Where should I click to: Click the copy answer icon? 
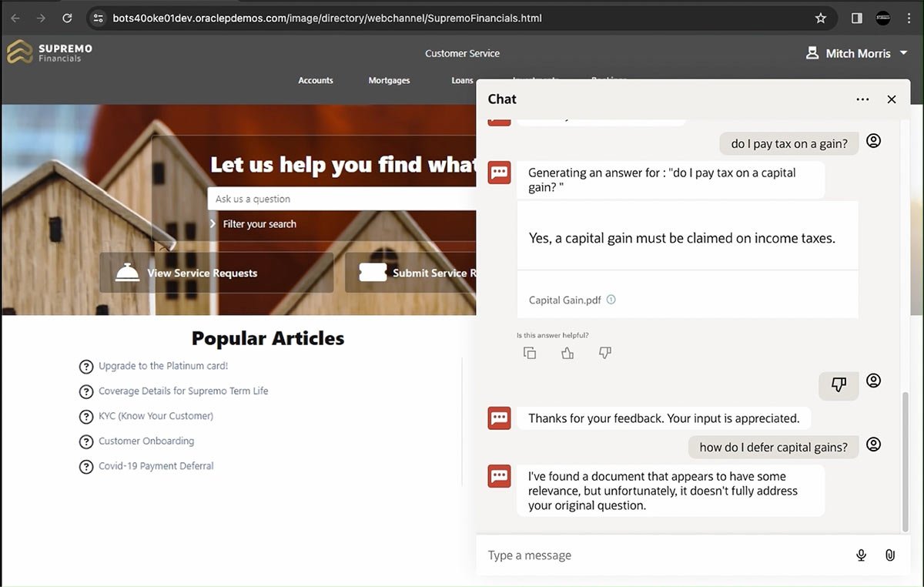pyautogui.click(x=530, y=353)
